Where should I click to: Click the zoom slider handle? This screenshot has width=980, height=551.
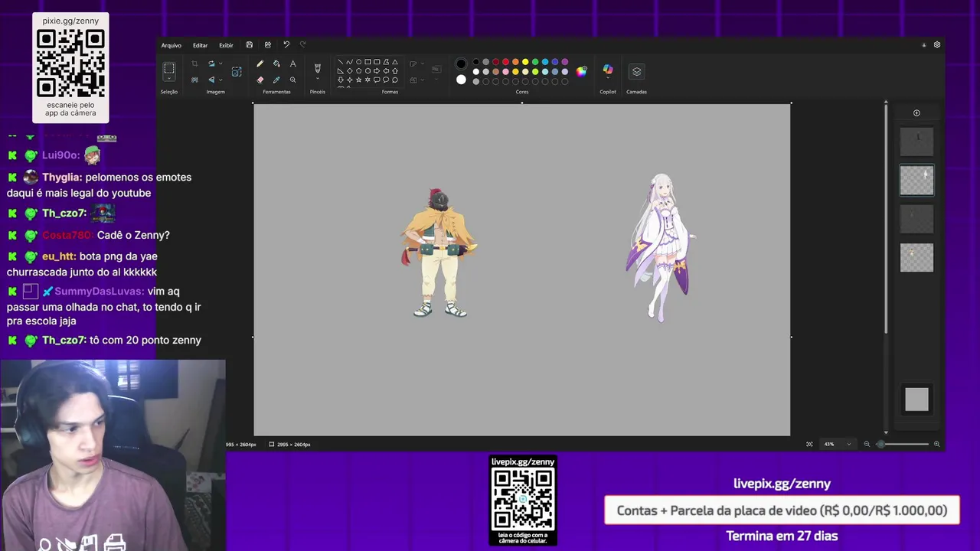coord(880,444)
